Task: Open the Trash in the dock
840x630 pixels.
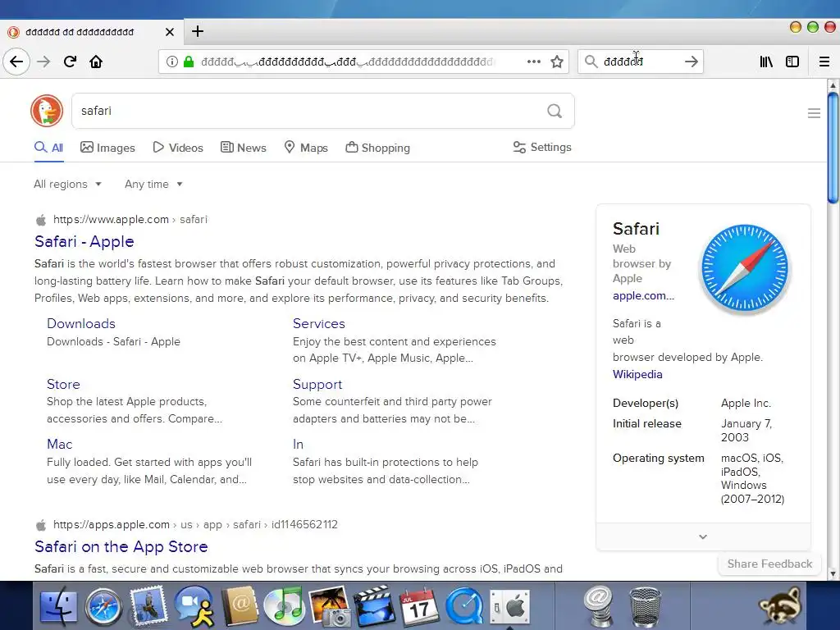Action: coord(645,607)
